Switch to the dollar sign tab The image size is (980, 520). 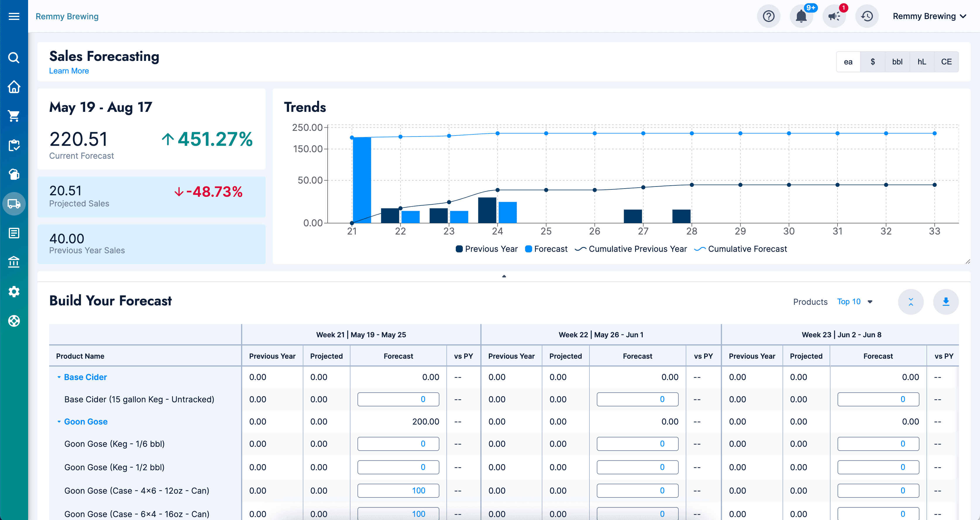tap(873, 61)
